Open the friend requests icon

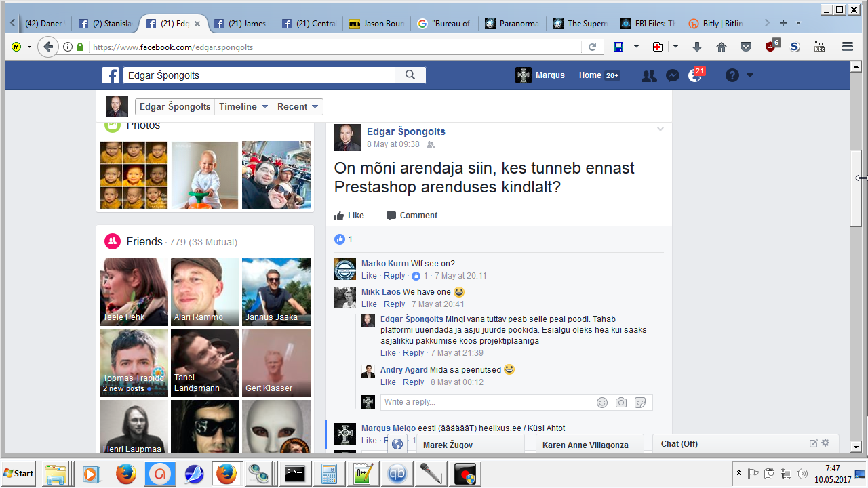pyautogui.click(x=649, y=75)
